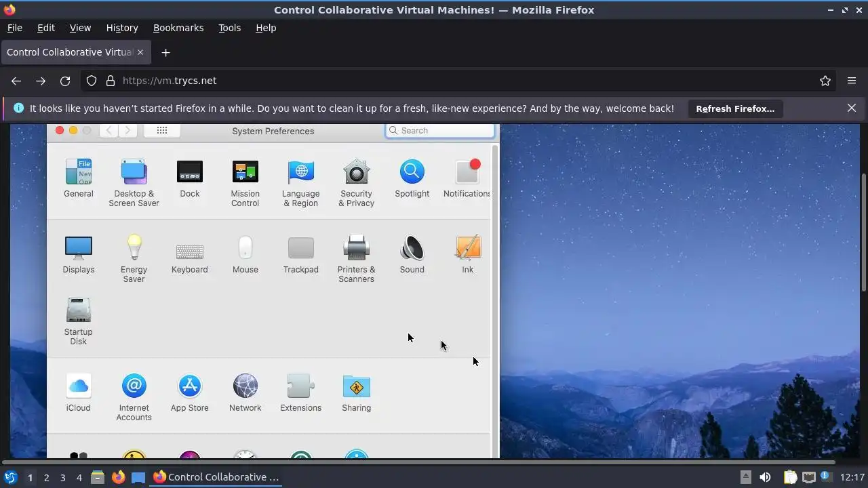The width and height of the screenshot is (868, 488).
Task: Click the System Preferences forward arrow
Action: click(x=127, y=130)
